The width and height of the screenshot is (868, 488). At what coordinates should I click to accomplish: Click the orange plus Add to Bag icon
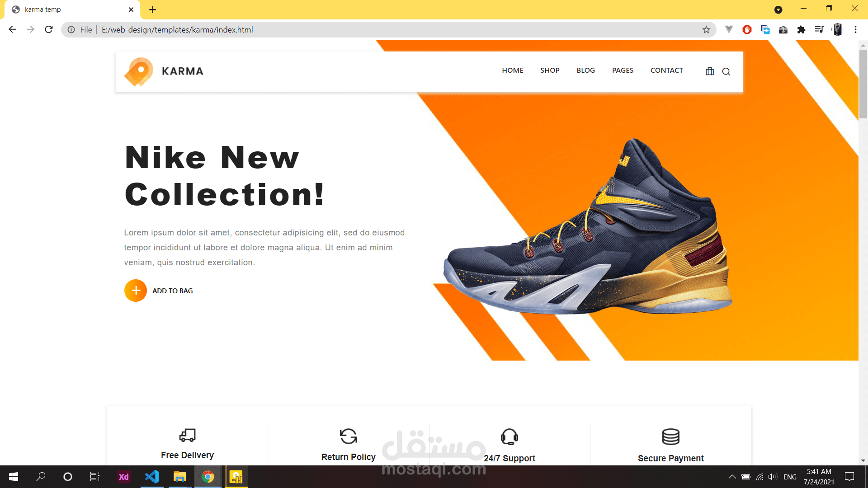(136, 291)
